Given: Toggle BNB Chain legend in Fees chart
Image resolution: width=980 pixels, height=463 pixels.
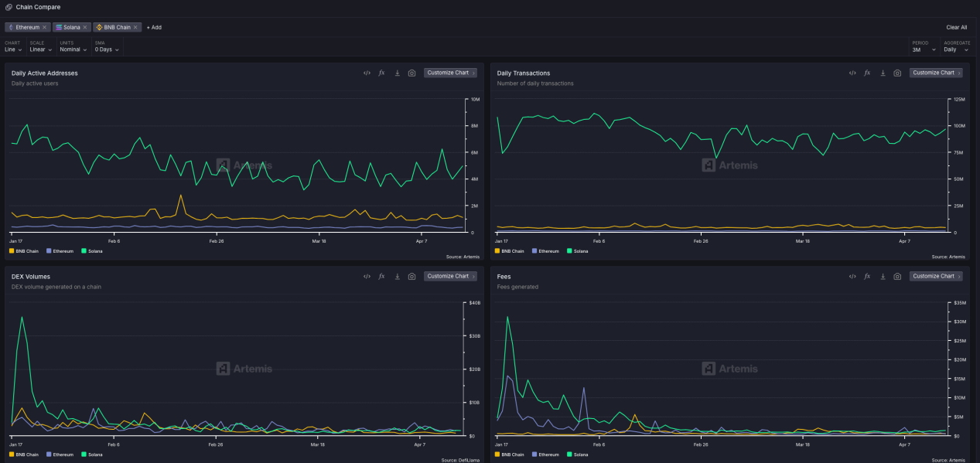Looking at the screenshot, I should [510, 454].
